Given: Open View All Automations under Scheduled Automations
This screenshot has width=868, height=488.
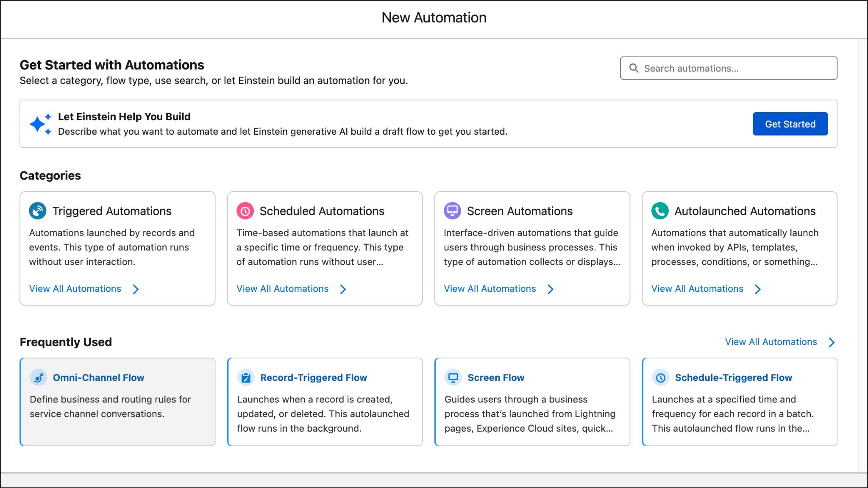Looking at the screenshot, I should point(282,289).
